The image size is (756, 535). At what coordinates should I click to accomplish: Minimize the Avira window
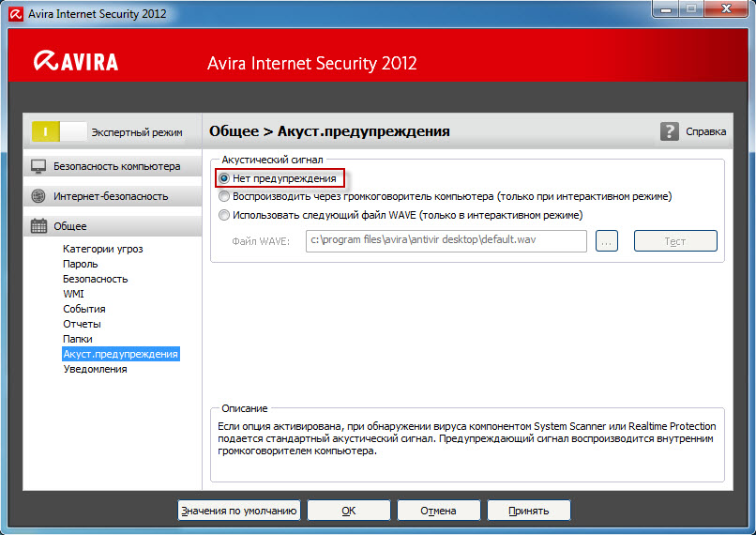666,8
